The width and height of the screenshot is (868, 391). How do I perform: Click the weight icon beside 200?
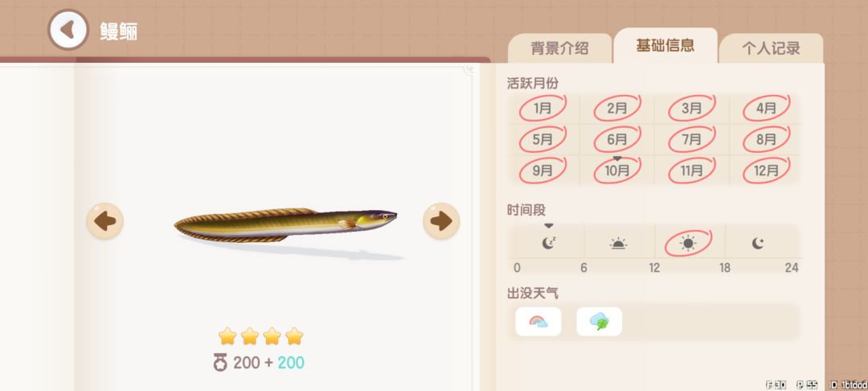click(x=220, y=363)
